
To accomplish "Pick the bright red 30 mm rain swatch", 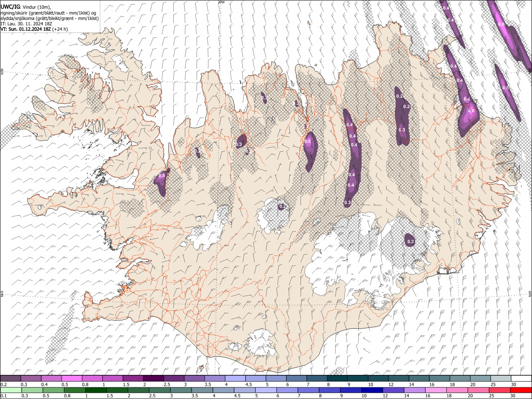I will (521, 390).
